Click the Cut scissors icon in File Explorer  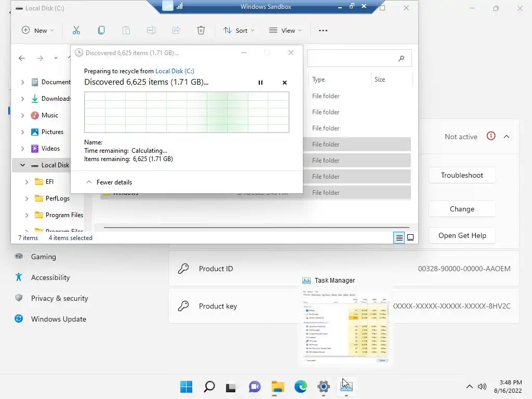pyautogui.click(x=76, y=31)
